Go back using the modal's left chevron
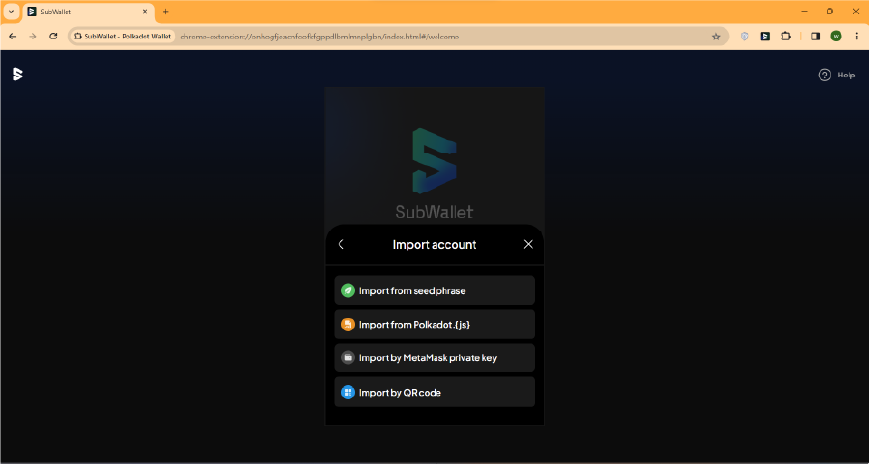Viewport: 869px width, 464px height. pos(341,244)
